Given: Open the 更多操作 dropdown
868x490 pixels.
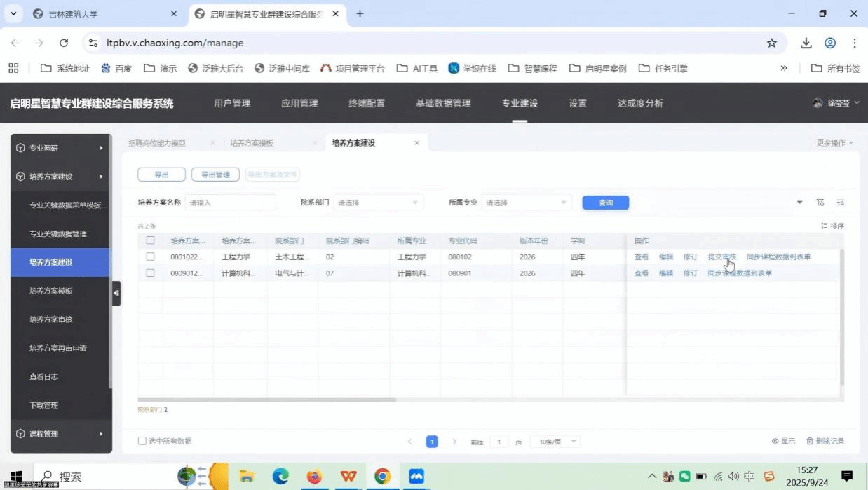Looking at the screenshot, I should [835, 143].
